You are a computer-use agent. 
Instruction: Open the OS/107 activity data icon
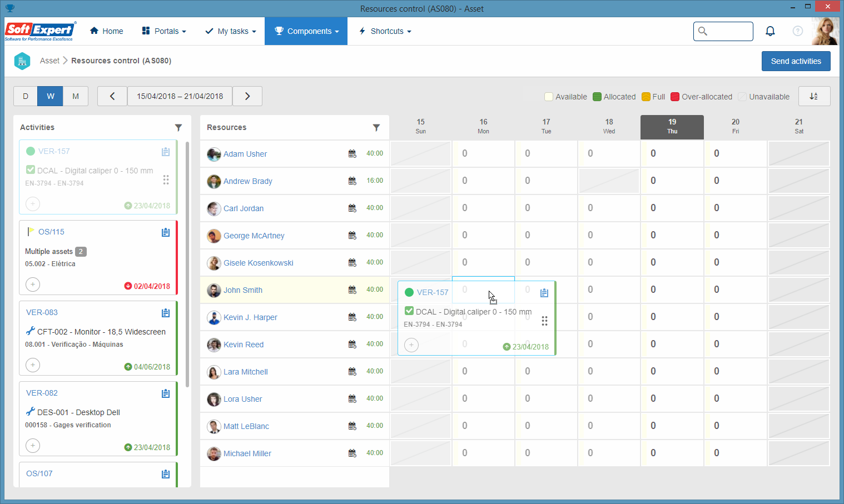[166, 474]
